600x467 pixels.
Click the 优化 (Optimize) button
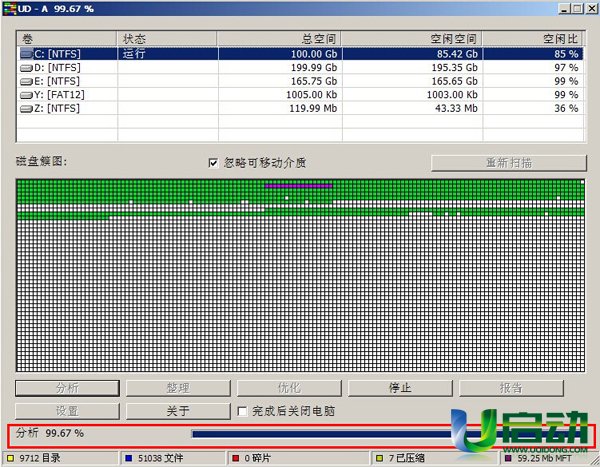[289, 388]
